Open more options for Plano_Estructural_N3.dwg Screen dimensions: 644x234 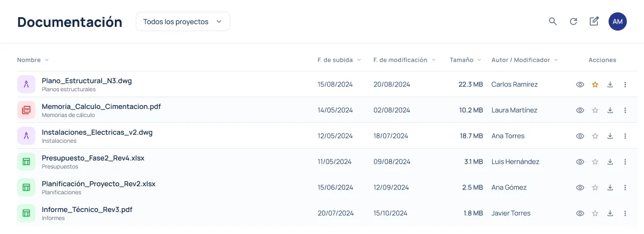tap(625, 84)
